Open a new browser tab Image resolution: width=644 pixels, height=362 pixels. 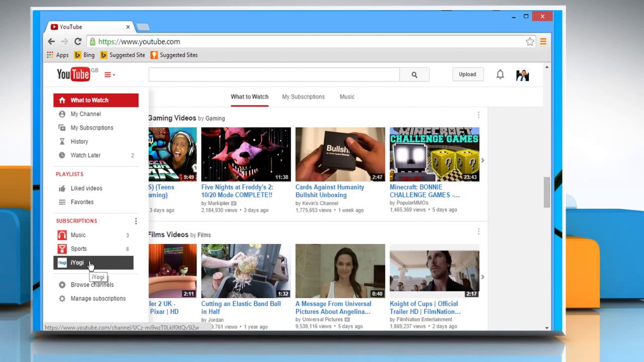point(142,27)
